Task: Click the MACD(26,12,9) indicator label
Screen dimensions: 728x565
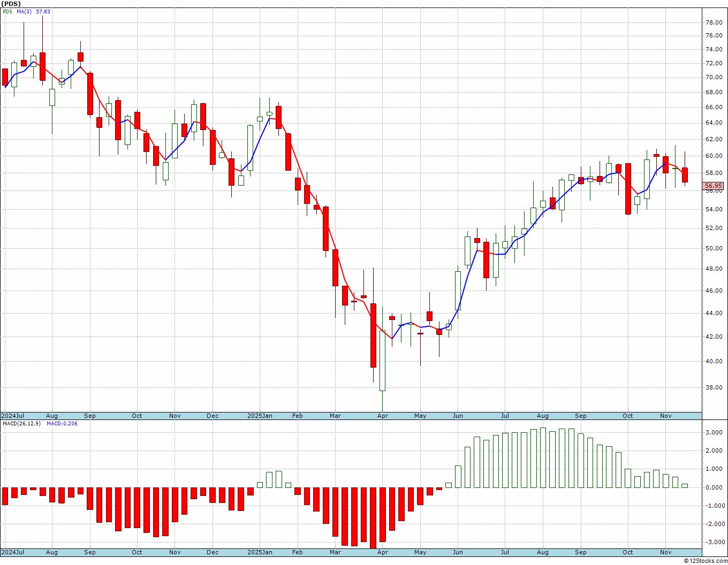Action: tap(21, 424)
